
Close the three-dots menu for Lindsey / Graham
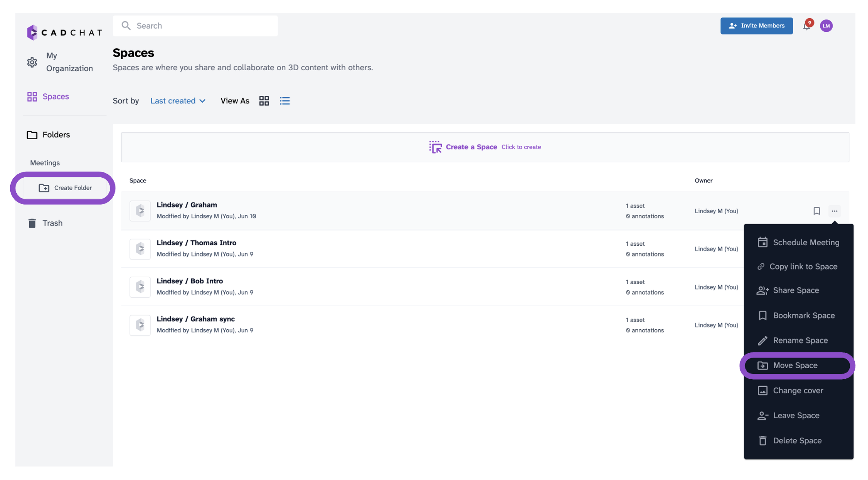pyautogui.click(x=834, y=211)
